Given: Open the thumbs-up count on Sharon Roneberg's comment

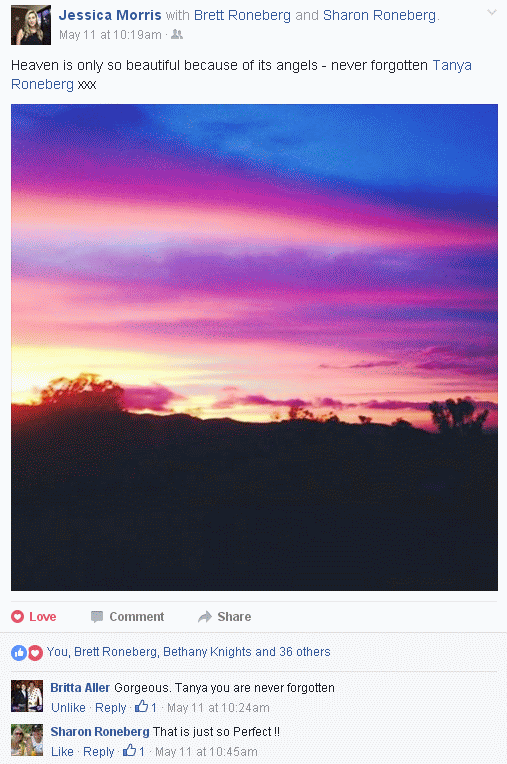Looking at the screenshot, I should click(134, 751).
